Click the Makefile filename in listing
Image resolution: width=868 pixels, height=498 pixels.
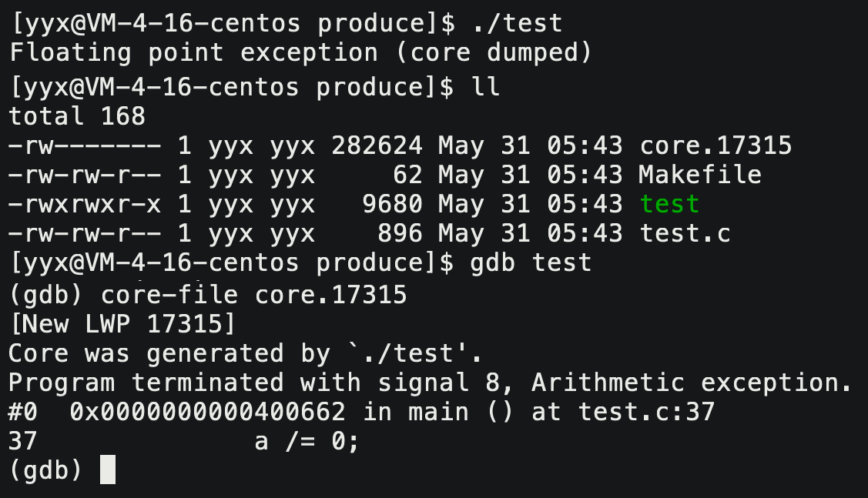click(x=700, y=175)
